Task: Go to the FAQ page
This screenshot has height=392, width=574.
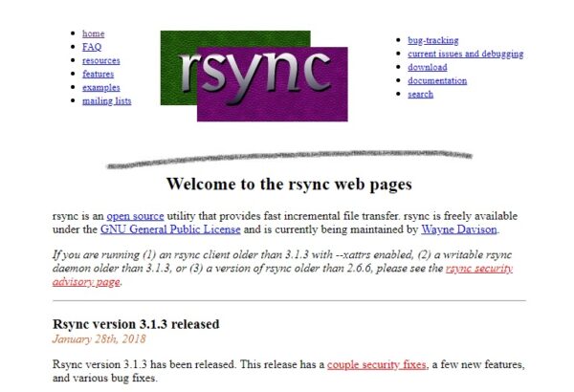Action: [92, 47]
